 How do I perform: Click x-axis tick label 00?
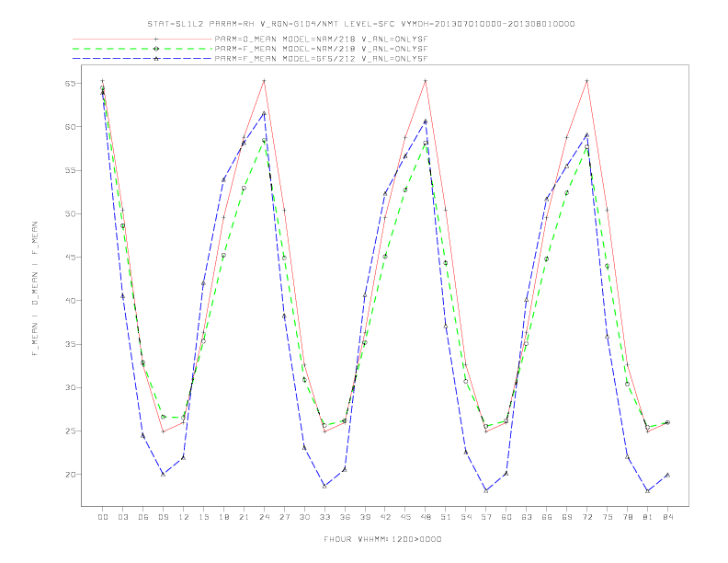103,517
